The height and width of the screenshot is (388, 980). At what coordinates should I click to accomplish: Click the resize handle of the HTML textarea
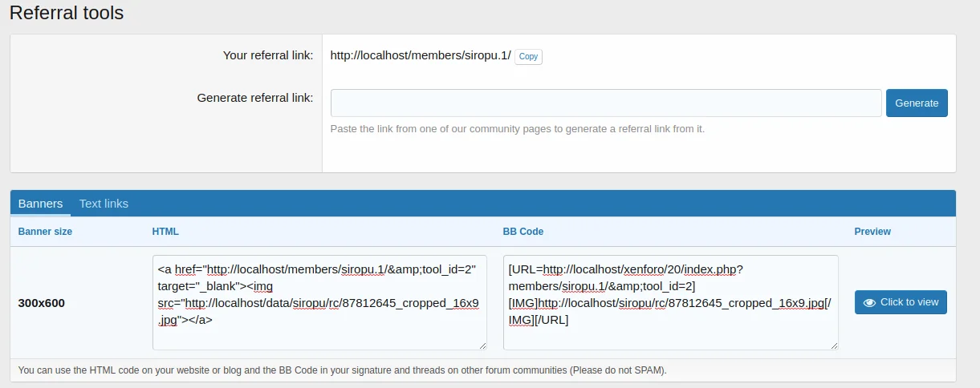pyautogui.click(x=482, y=346)
